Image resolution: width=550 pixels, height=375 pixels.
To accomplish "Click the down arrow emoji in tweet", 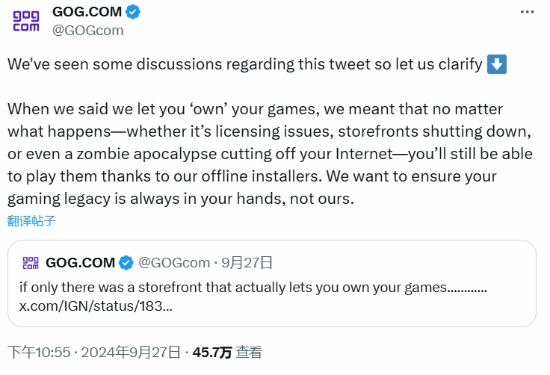I will click(497, 64).
